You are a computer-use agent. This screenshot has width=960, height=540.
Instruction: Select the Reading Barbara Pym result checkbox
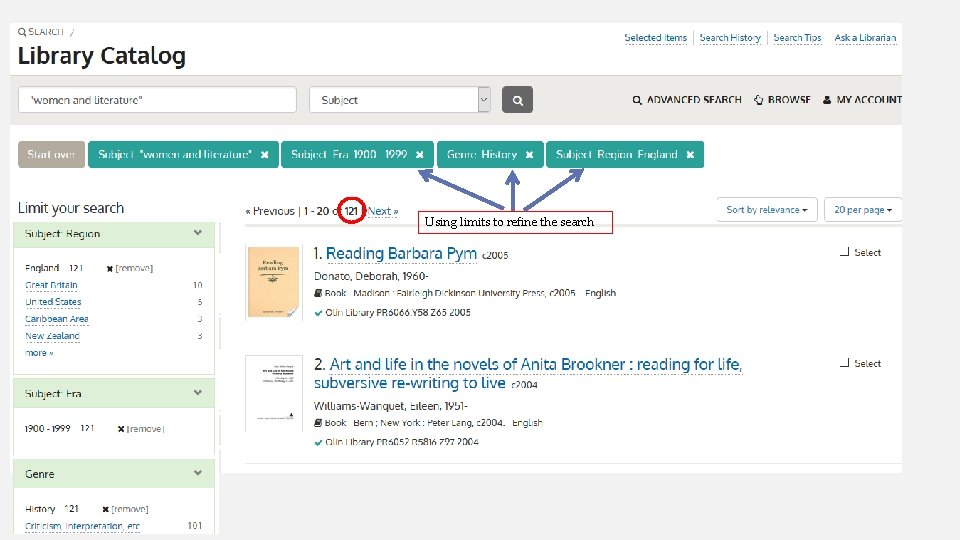pos(845,252)
